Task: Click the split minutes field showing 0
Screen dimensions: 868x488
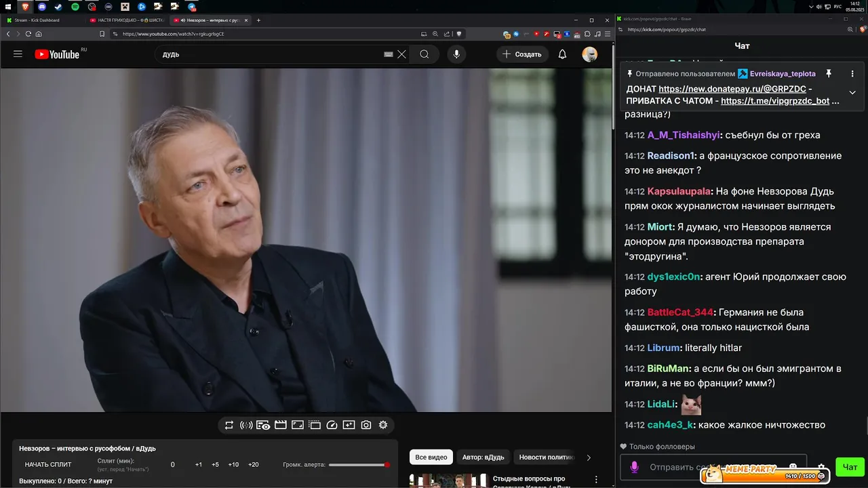Action: coord(172,465)
